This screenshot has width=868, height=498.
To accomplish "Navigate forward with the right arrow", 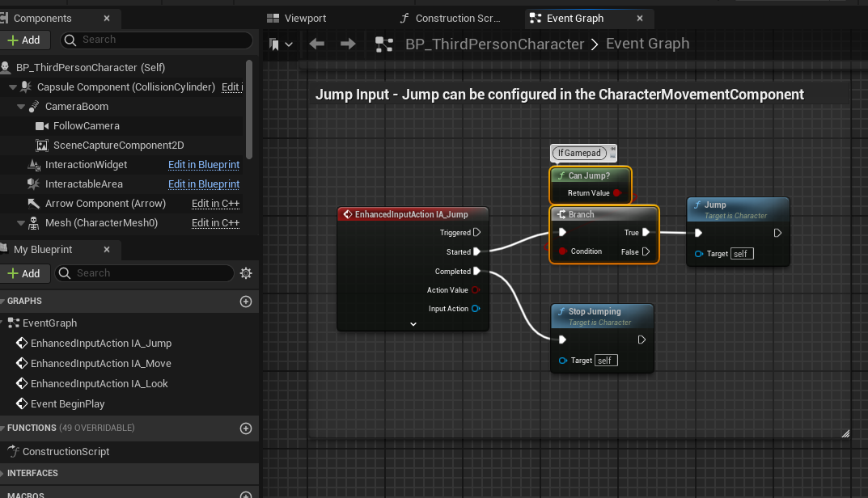I will pos(348,44).
